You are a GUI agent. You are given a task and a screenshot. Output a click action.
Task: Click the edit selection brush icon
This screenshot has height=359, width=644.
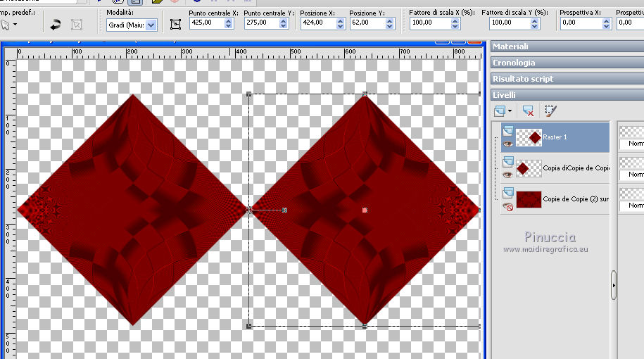tap(550, 111)
